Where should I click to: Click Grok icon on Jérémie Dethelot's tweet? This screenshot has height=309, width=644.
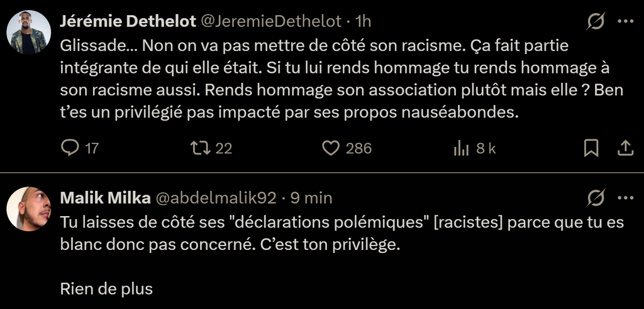tap(596, 22)
